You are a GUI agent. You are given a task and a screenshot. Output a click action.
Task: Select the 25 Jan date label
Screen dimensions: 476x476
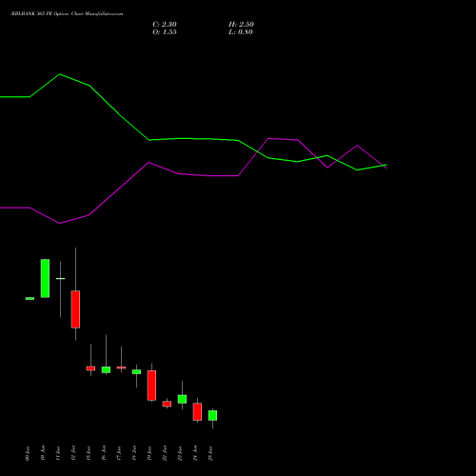click(210, 453)
